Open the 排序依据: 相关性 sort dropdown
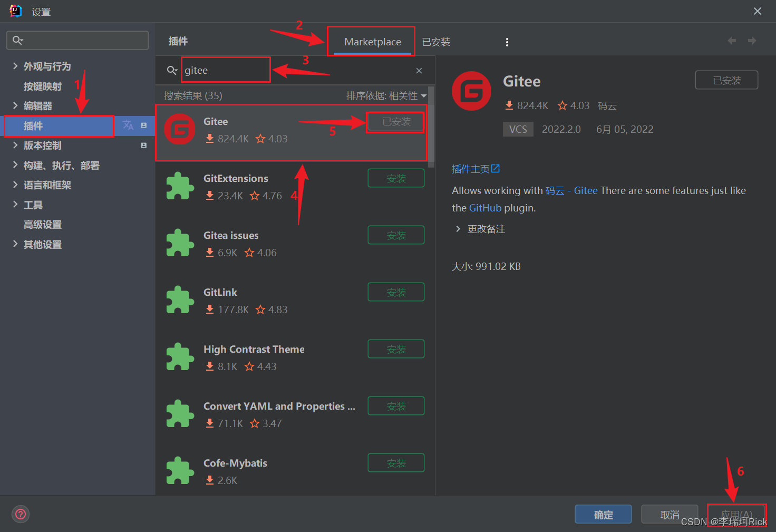 pos(386,96)
